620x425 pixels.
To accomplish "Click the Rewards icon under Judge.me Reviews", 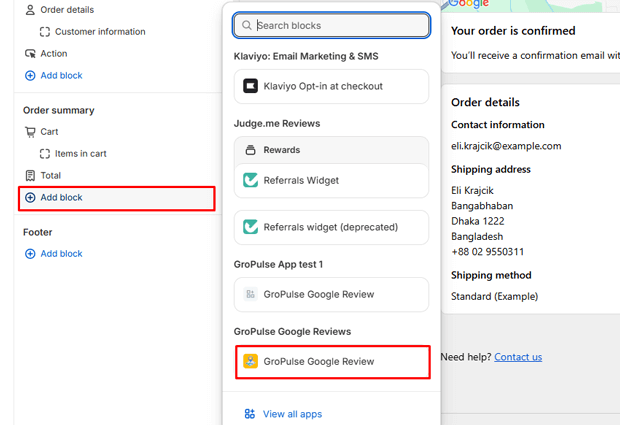I will (x=251, y=150).
